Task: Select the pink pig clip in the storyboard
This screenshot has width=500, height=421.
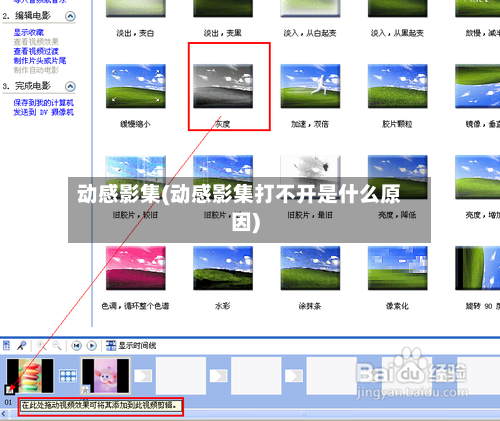Action: coord(105,375)
